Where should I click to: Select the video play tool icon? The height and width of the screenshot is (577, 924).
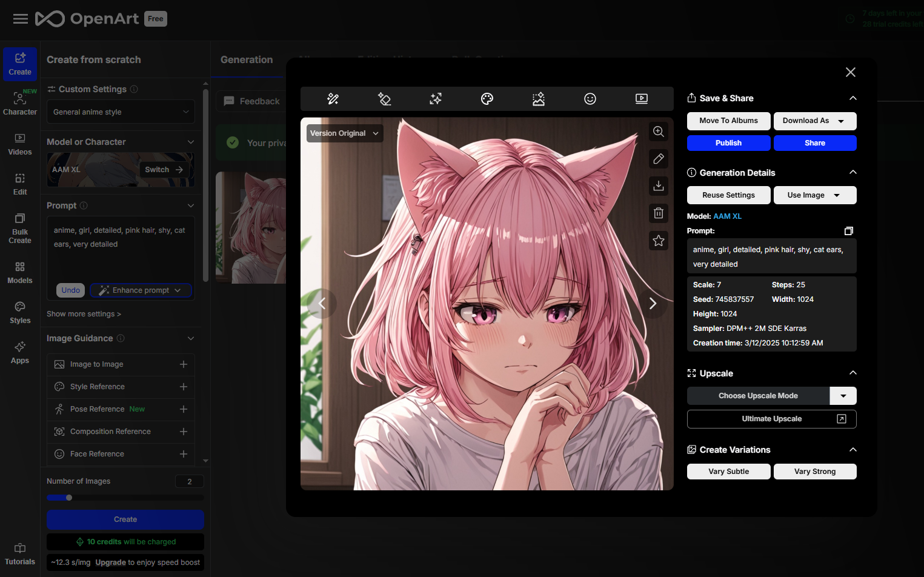click(x=642, y=99)
